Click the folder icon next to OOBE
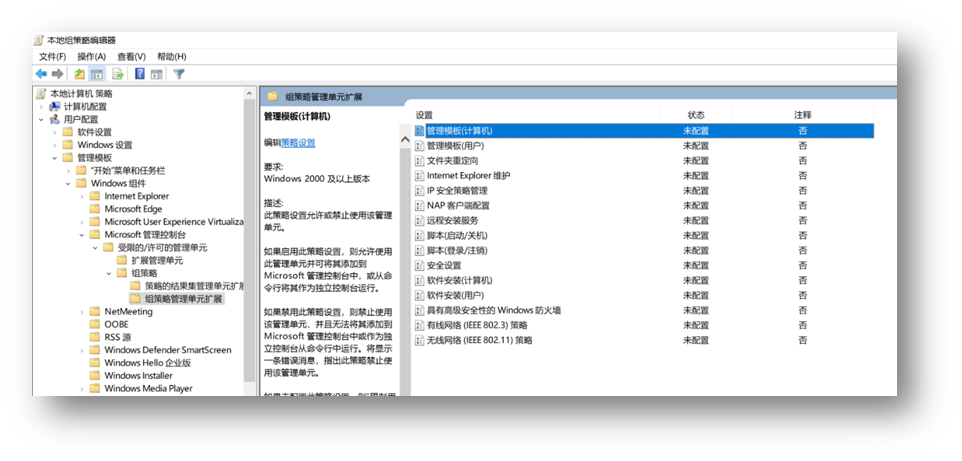 pos(94,324)
